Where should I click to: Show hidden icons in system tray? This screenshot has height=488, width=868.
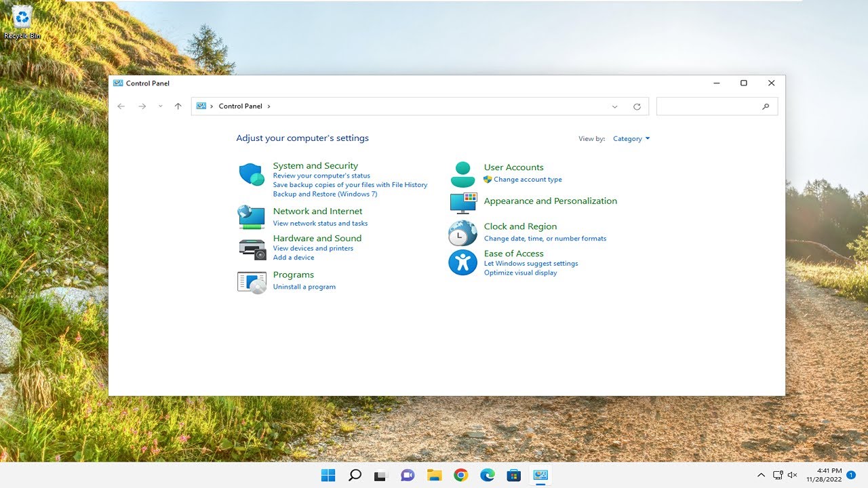coord(761,475)
